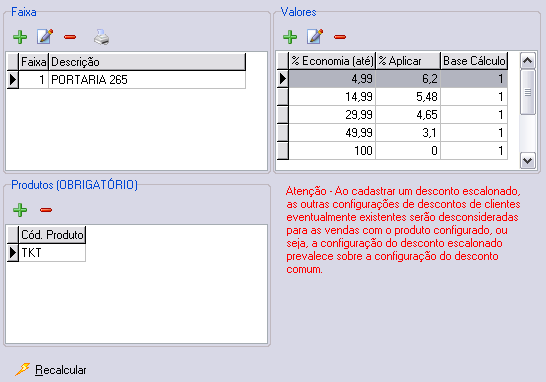The image size is (546, 382).
Task: Select the 29,99 economia cell
Action: (x=332, y=115)
